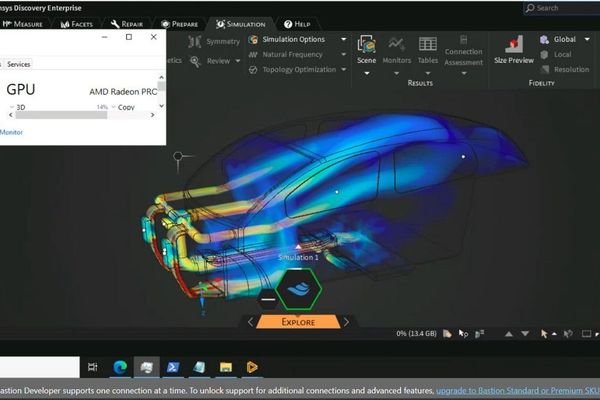Expand the arrow under Connection Assessment
The image size is (600, 400).
(463, 73)
